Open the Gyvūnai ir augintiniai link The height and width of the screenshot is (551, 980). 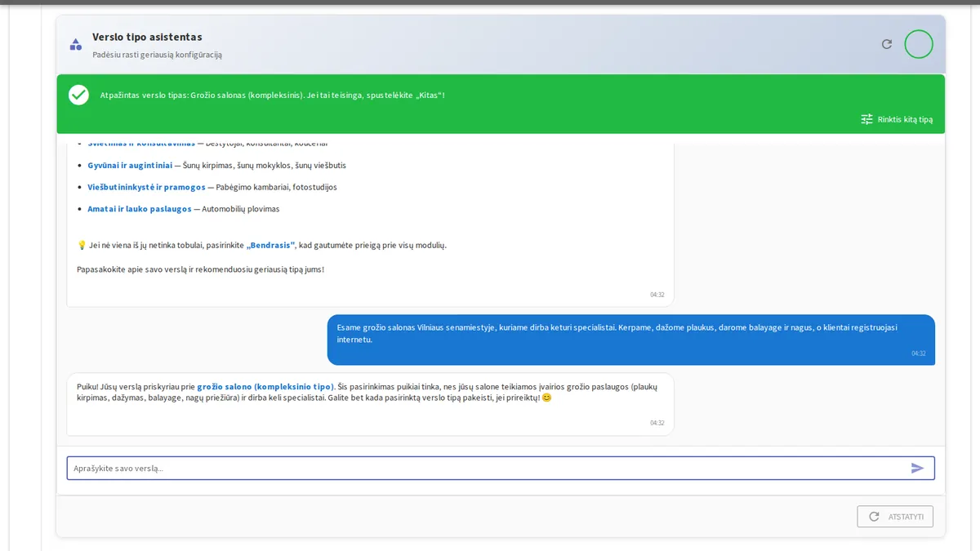[130, 165]
